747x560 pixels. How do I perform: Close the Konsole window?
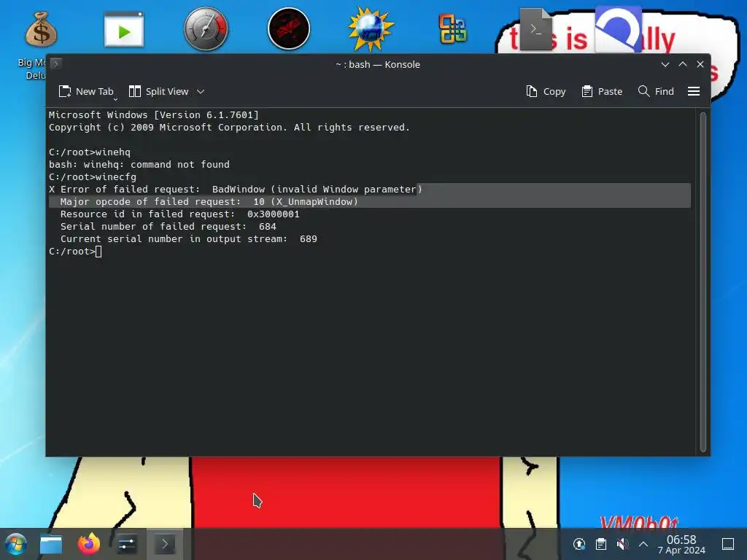click(700, 64)
